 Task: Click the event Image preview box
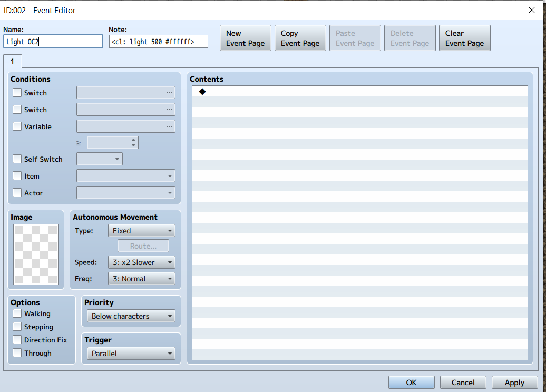pyautogui.click(x=36, y=254)
